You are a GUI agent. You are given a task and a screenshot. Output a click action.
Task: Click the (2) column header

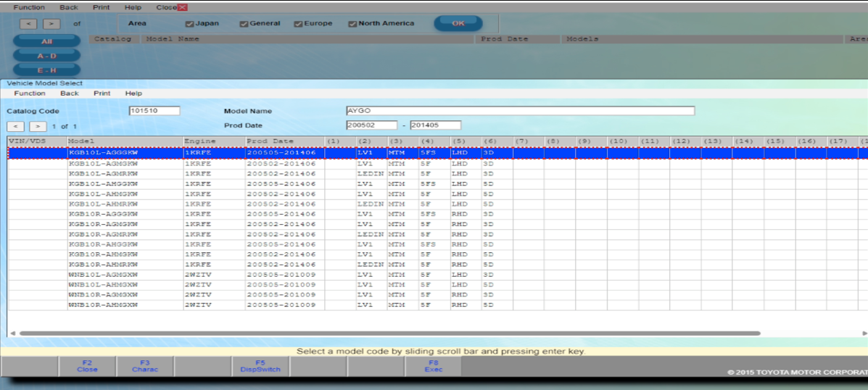(371, 141)
